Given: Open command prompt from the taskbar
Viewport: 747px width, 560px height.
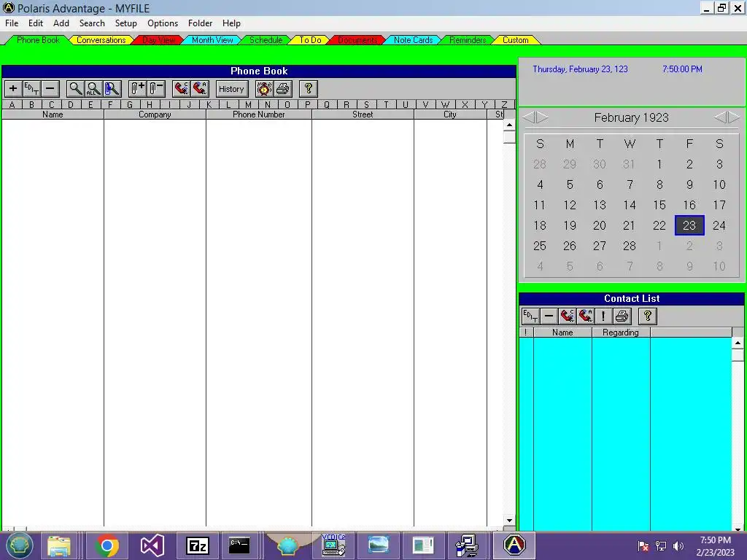Looking at the screenshot, I should point(239,545).
